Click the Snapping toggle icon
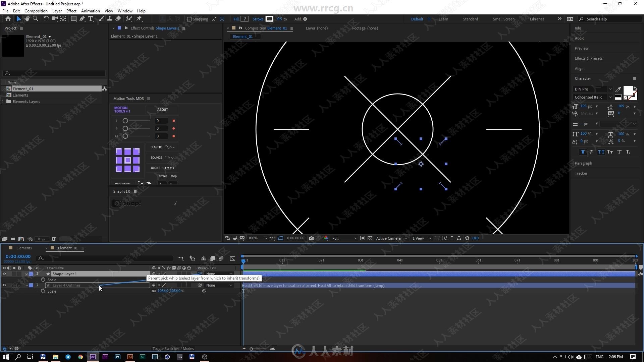The image size is (644, 362). [189, 18]
